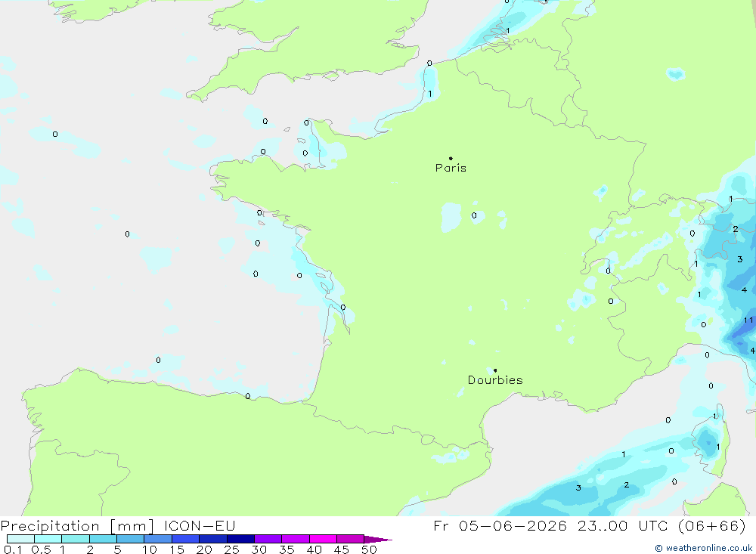Pick the 40–45 mm magenta legend swatch
This screenshot has height=554, width=756.
point(323,539)
